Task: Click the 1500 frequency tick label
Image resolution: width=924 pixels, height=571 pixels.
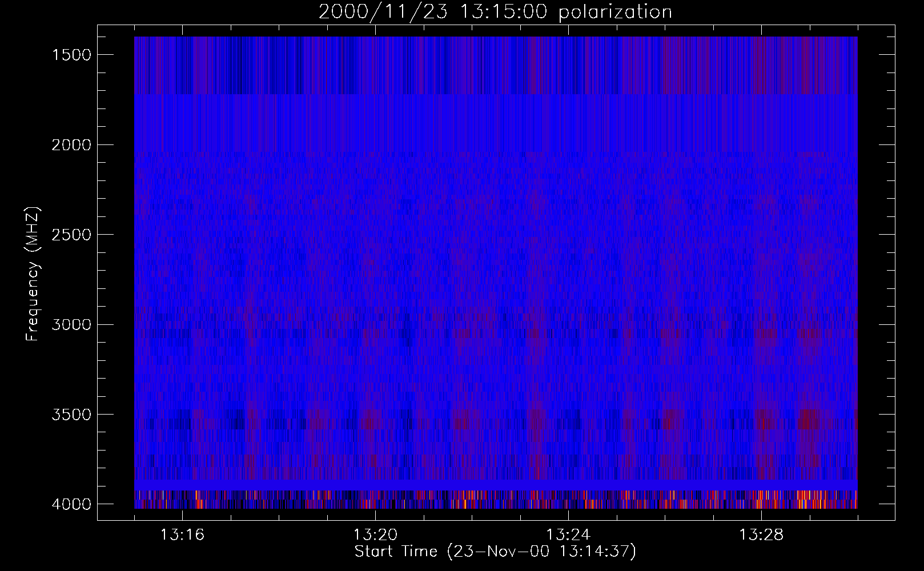Action: (71, 55)
